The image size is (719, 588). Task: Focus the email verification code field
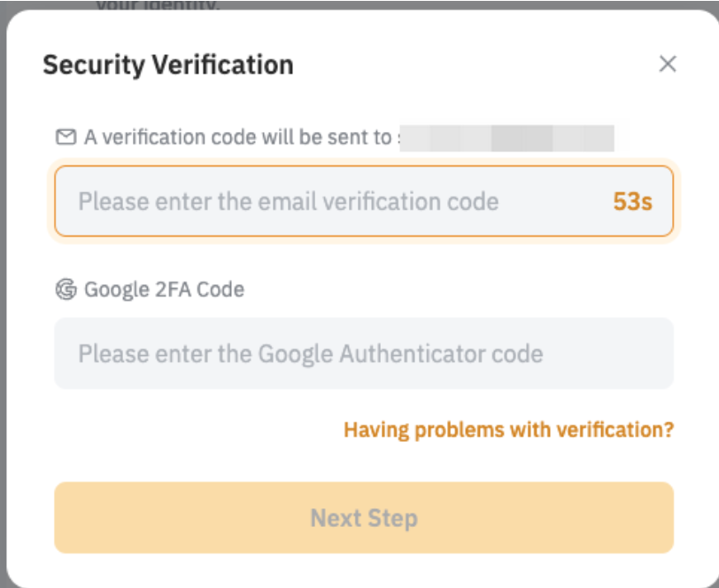pyautogui.click(x=336, y=202)
